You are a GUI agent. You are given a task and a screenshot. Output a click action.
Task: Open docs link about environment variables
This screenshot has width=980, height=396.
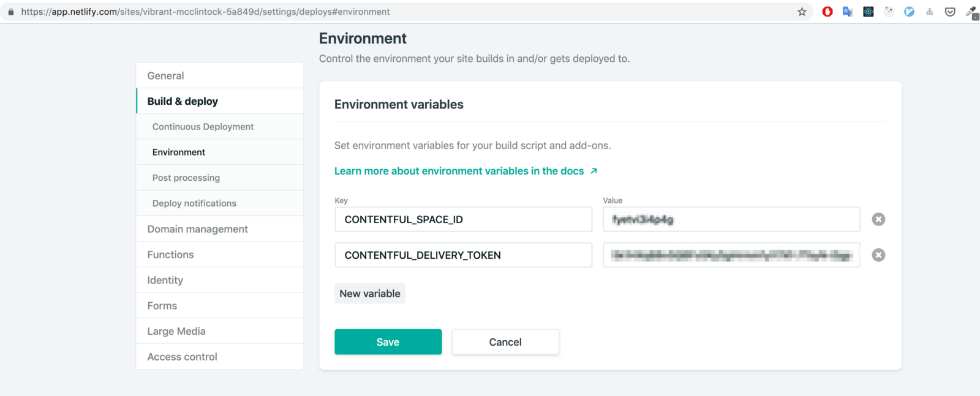(x=466, y=171)
